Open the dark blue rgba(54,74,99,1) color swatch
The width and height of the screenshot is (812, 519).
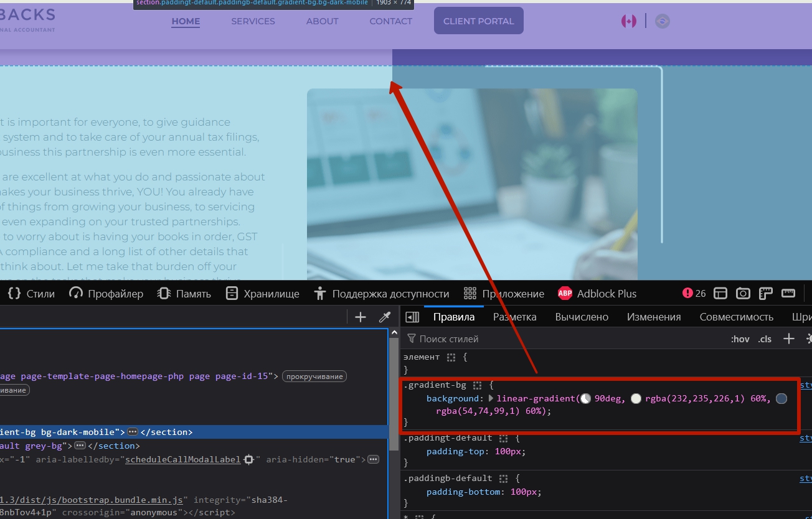point(781,399)
